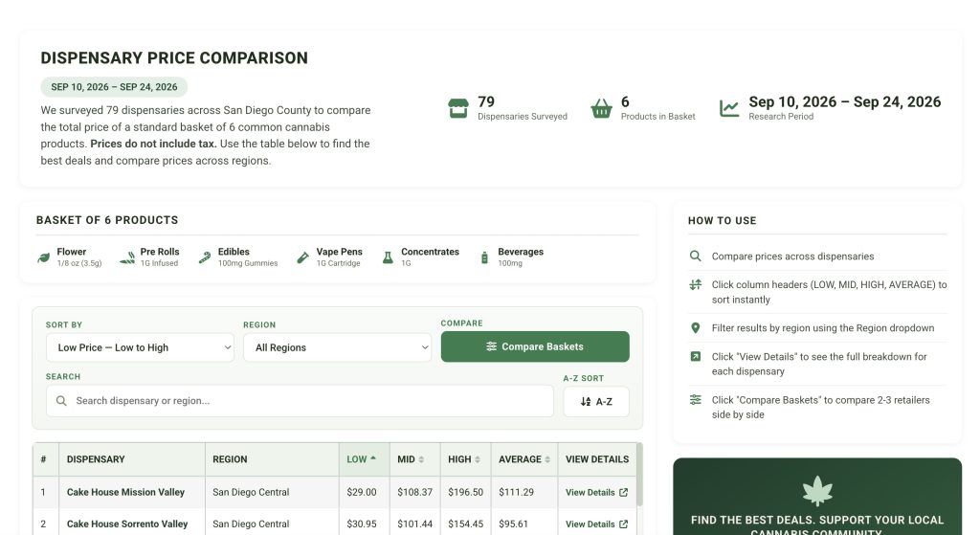Screen dimensions: 980x535
Task: Open the Sort By dropdown
Action: pyautogui.click(x=140, y=347)
